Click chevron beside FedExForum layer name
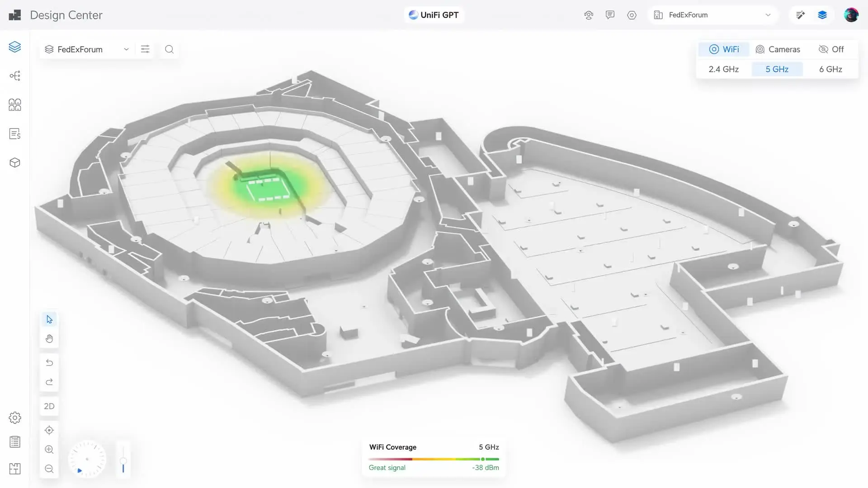This screenshot has width=868, height=488. [x=127, y=49]
